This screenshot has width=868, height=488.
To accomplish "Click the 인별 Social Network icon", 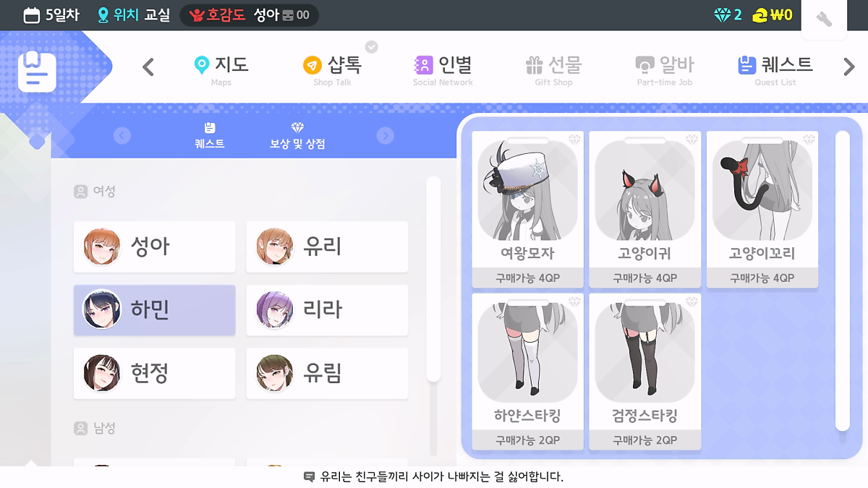I will 422,66.
